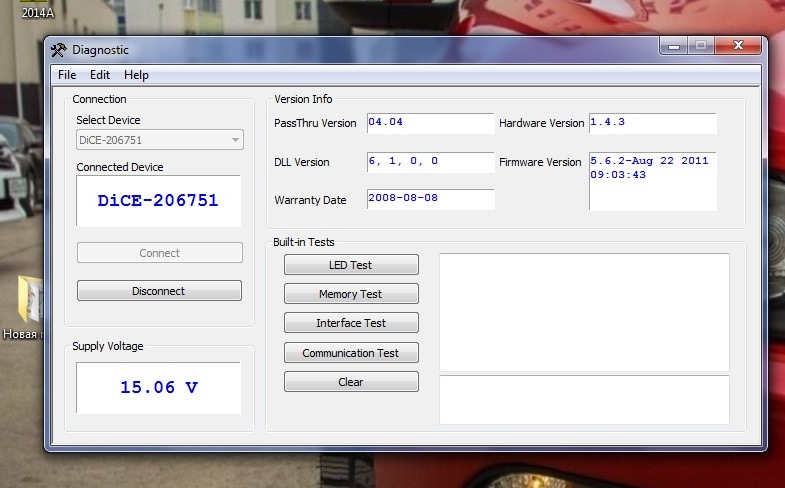Click the Warranty Date field
Image resolution: width=785 pixels, height=488 pixels.
(431, 199)
